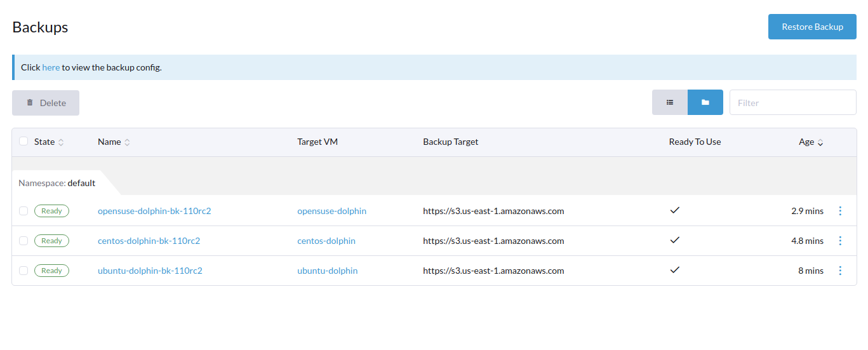Click ready-to-use checkmark in ubuntu-dolphin-bk-110rc2 row
This screenshot has width=868, height=350.
pyautogui.click(x=675, y=270)
